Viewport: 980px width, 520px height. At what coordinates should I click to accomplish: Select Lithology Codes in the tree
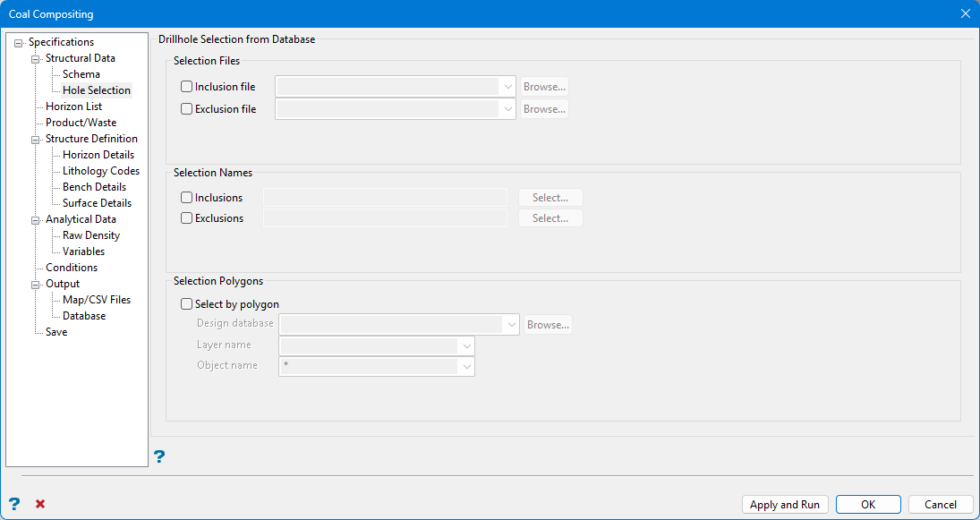pos(100,171)
